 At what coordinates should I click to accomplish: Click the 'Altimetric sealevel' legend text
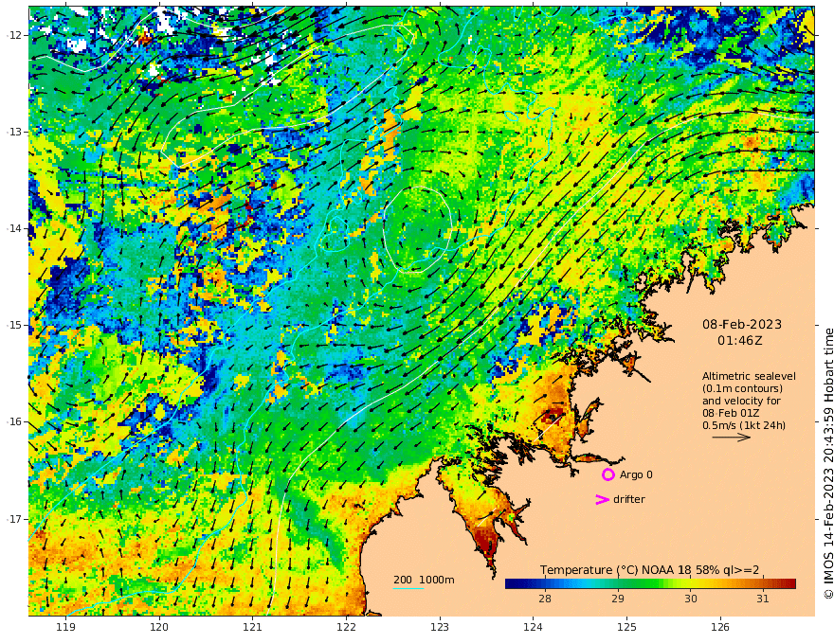[749, 376]
